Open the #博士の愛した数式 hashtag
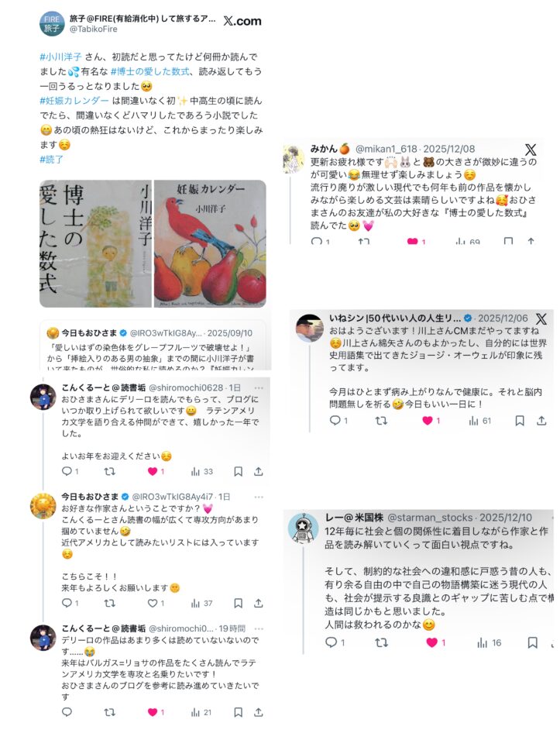Screen dimensions: 560x747 [150, 71]
